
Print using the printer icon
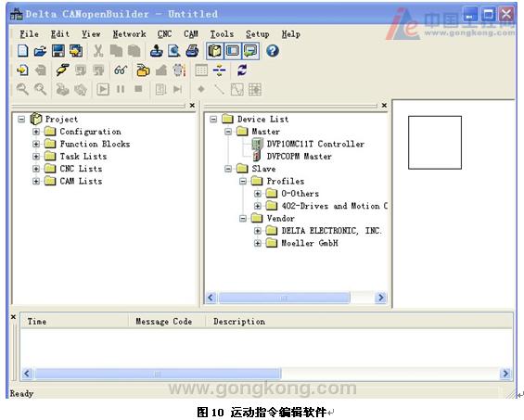(x=192, y=51)
